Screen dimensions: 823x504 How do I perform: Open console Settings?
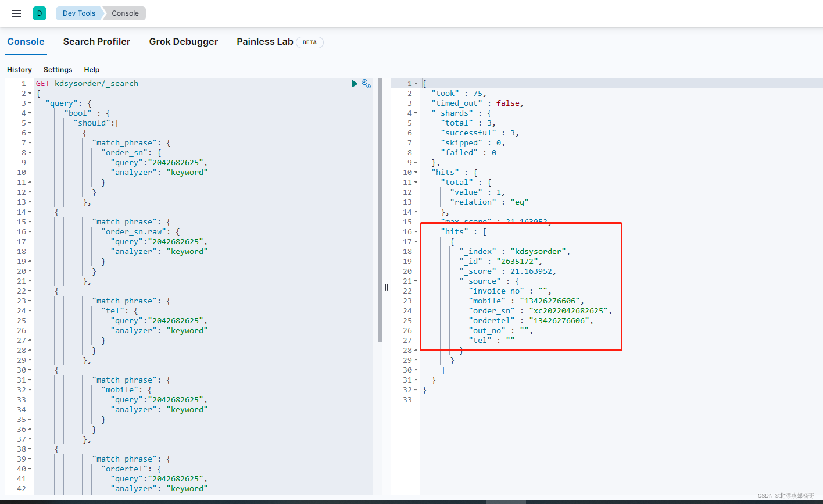[58, 70]
